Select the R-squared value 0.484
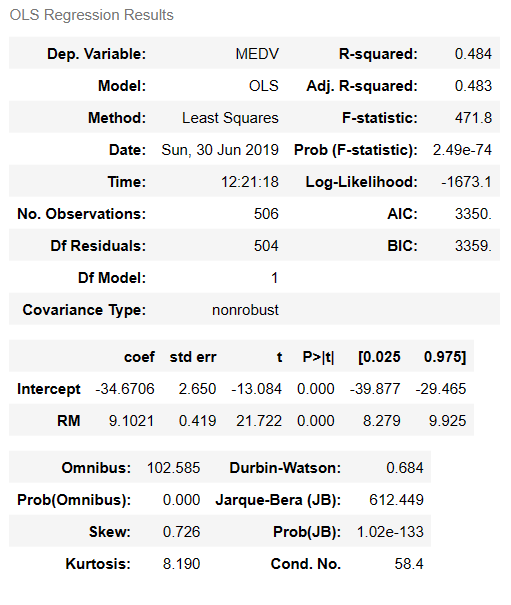The height and width of the screenshot is (605, 511). coord(473,54)
